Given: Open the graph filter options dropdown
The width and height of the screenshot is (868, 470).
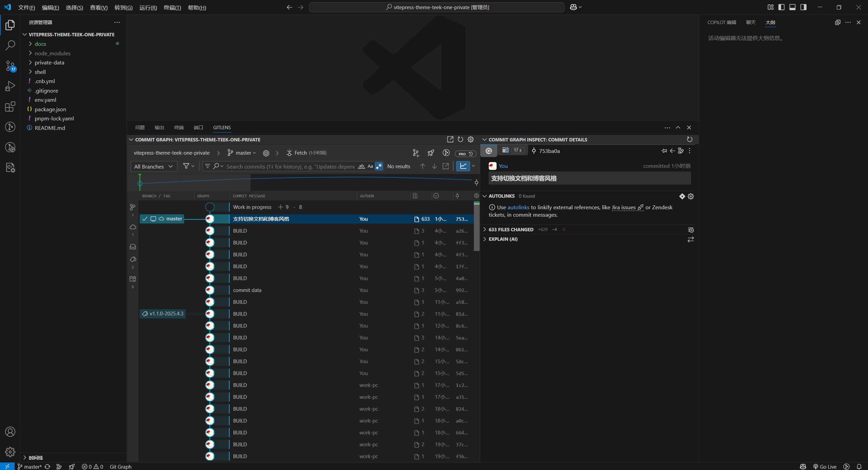Looking at the screenshot, I should (189, 166).
